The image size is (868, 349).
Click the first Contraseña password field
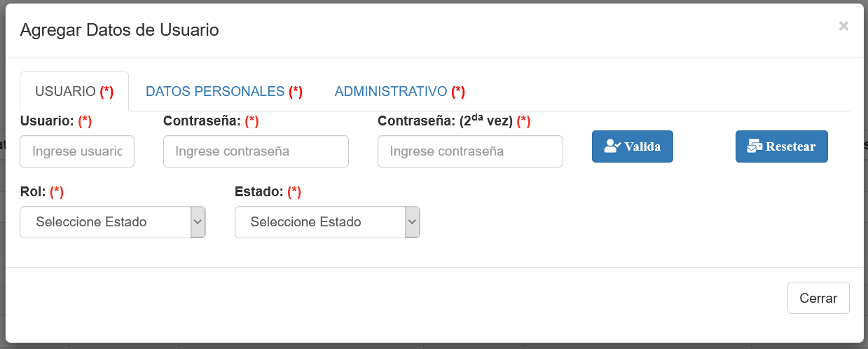tap(256, 151)
